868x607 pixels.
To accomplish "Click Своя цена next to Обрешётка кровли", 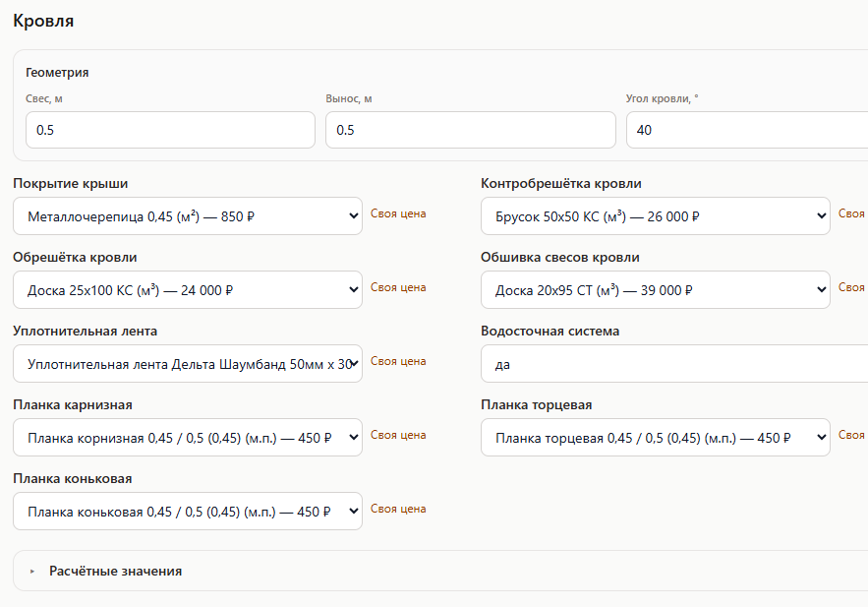I will click(398, 287).
